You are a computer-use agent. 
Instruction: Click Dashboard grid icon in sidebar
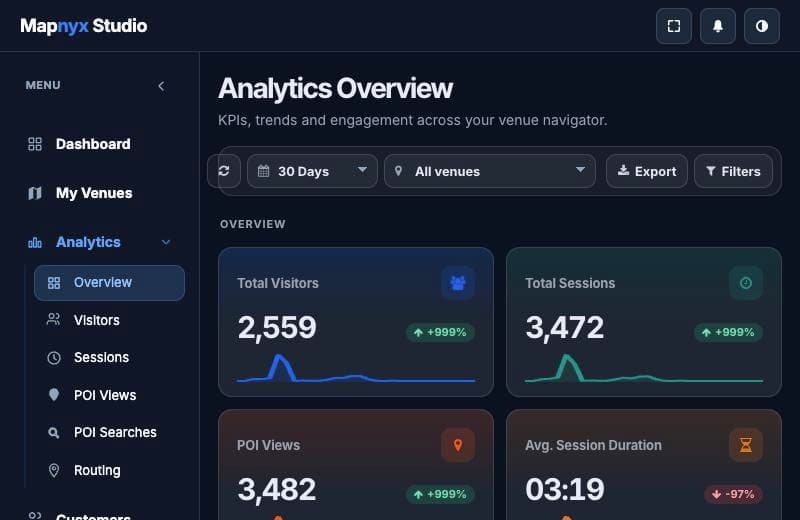tap(35, 144)
